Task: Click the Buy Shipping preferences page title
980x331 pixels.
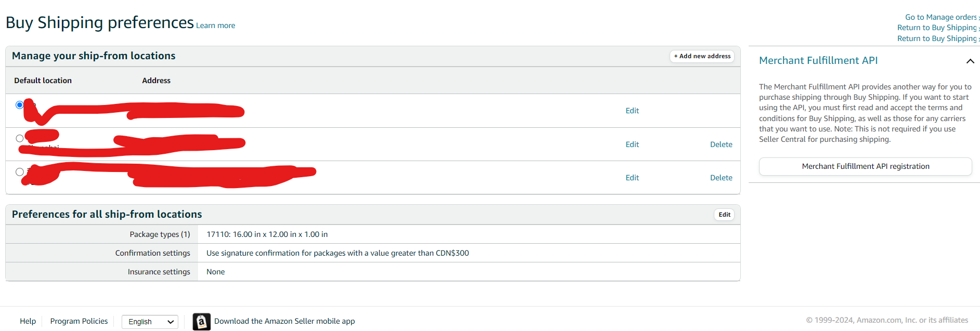Action: pos(100,23)
